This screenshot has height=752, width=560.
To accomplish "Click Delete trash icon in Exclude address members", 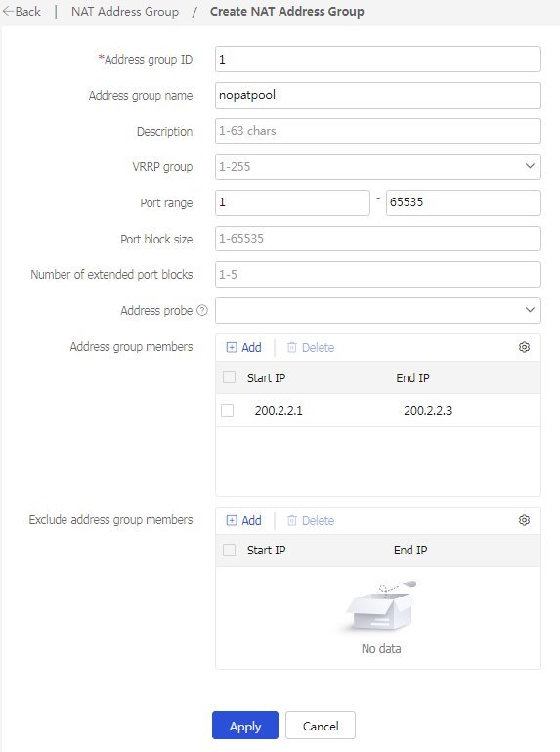I will (291, 521).
